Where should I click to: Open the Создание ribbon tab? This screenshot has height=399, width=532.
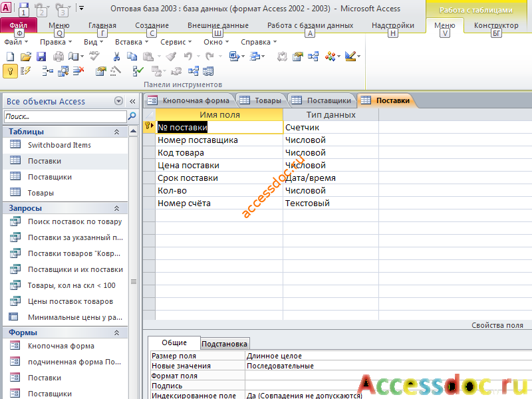(x=152, y=25)
